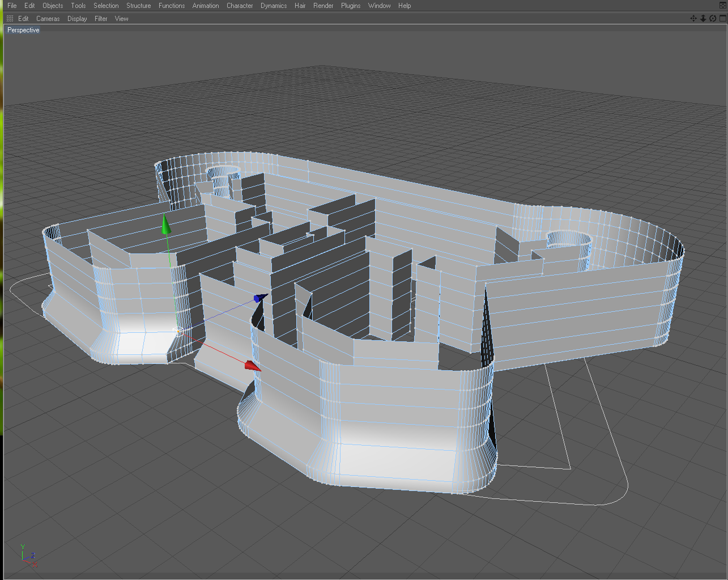The width and height of the screenshot is (728, 580).
Task: Open the File menu
Action: click(12, 6)
